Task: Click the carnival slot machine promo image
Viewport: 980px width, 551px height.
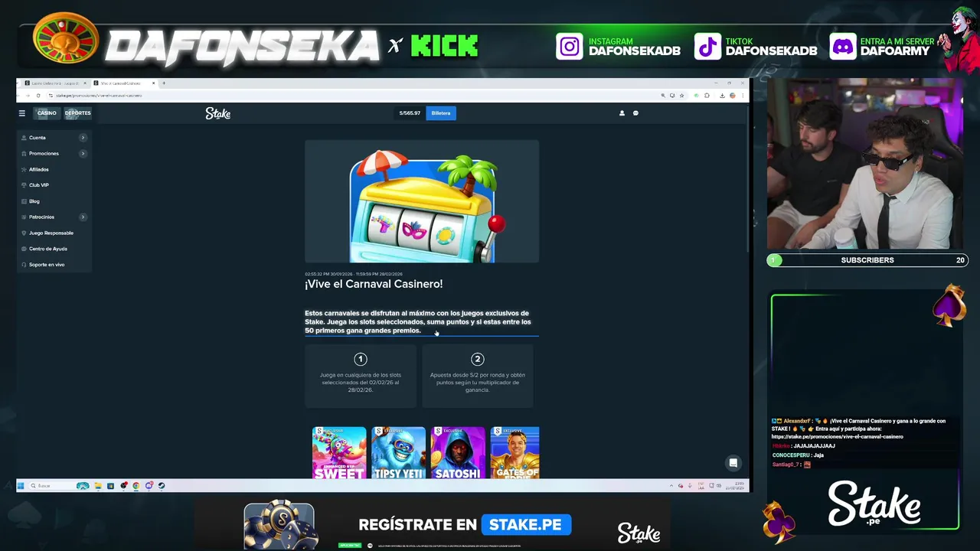Action: click(x=422, y=201)
